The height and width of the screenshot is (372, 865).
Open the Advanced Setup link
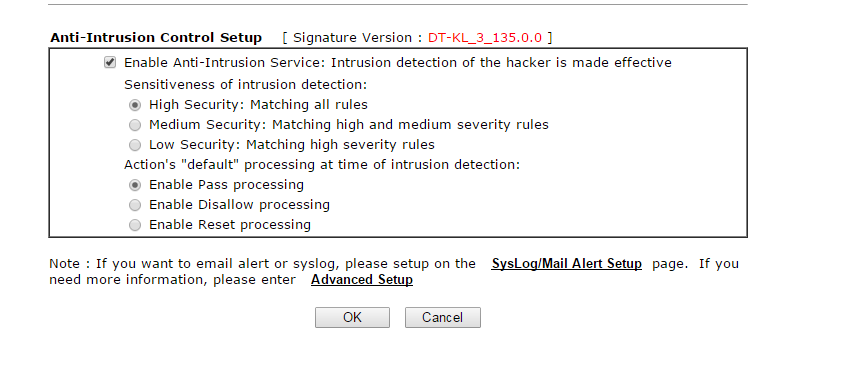point(362,280)
